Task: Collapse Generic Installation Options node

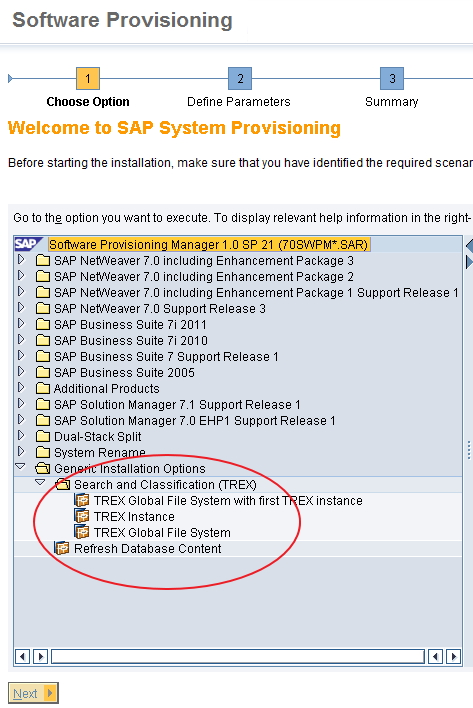Action: click(x=21, y=466)
